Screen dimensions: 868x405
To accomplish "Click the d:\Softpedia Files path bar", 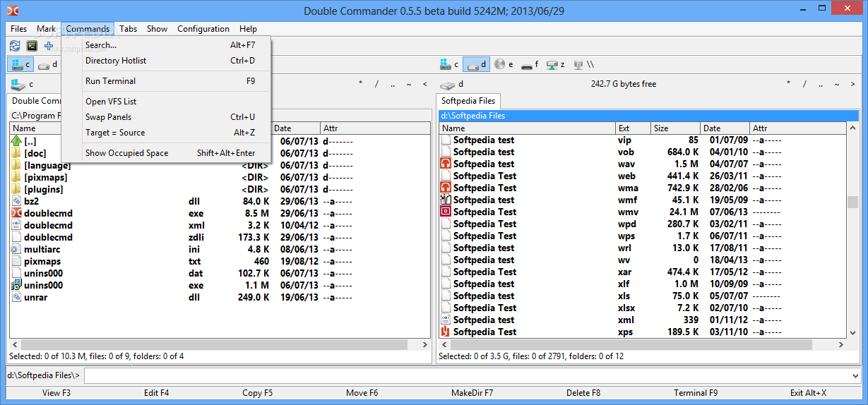I will (x=648, y=116).
